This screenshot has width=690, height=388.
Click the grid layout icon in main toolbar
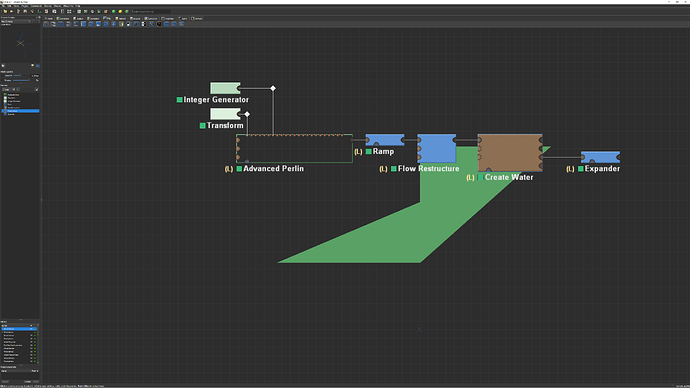(x=69, y=11)
